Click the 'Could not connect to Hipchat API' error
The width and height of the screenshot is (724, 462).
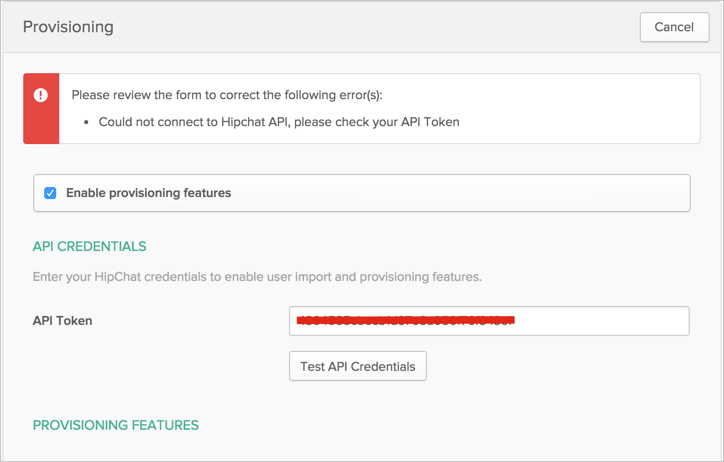279,122
